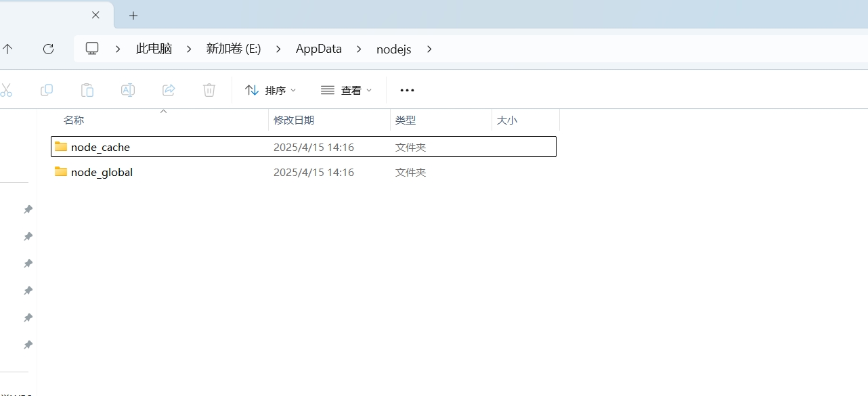
Task: Open a new tab with plus button
Action: pyautogui.click(x=133, y=15)
